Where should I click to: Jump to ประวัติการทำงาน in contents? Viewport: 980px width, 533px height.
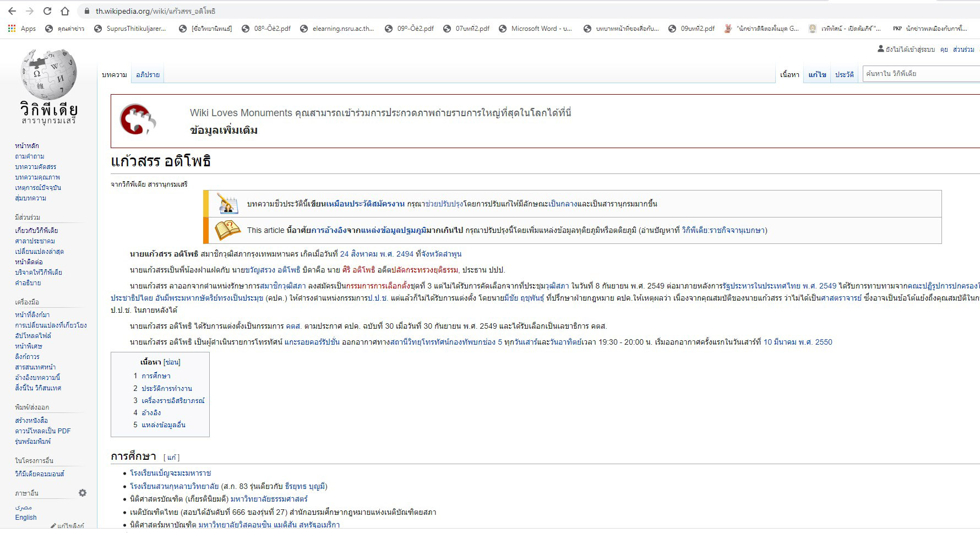coord(167,388)
